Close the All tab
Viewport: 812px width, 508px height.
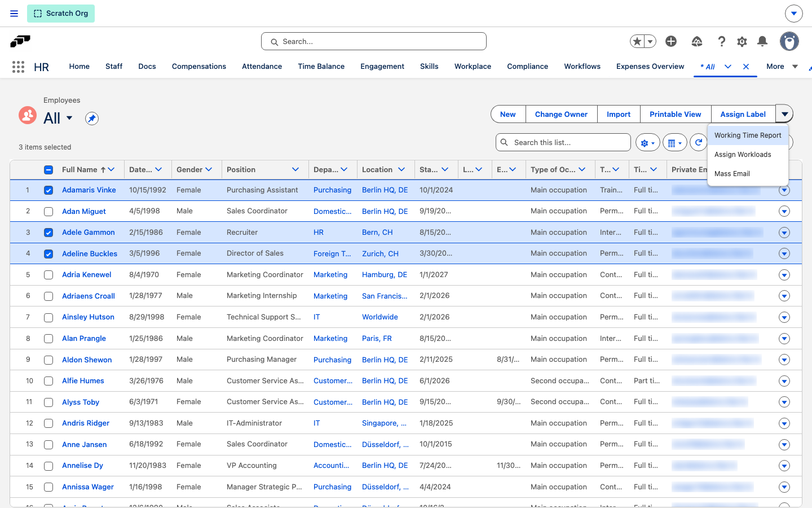pos(746,67)
